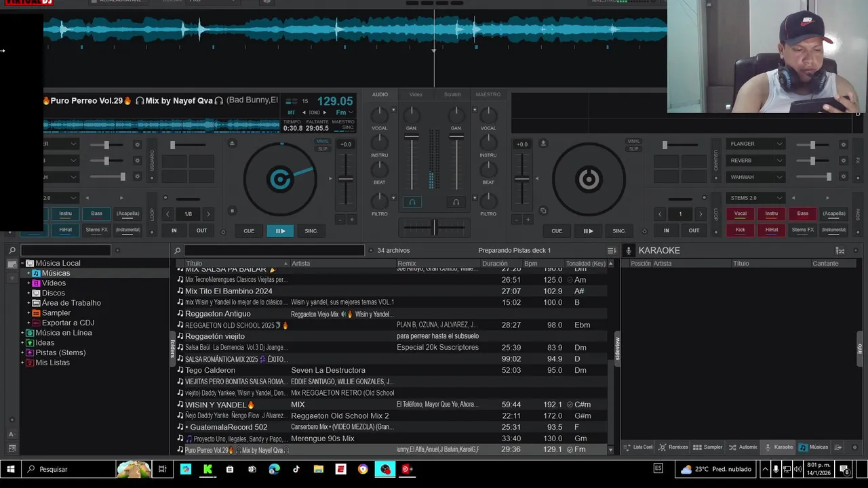Toggle the Bass stem pad on the right deck
The width and height of the screenshot is (868, 488).
[x=803, y=213]
